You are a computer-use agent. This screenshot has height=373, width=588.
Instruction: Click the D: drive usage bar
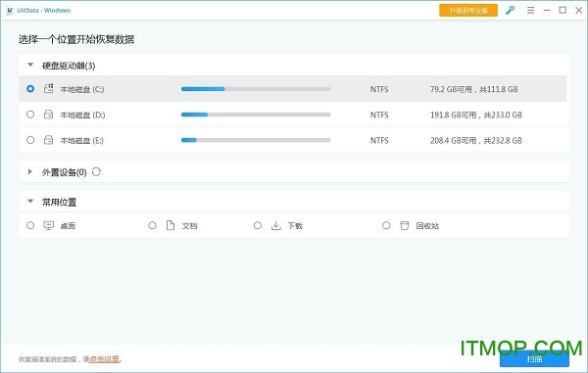click(256, 115)
